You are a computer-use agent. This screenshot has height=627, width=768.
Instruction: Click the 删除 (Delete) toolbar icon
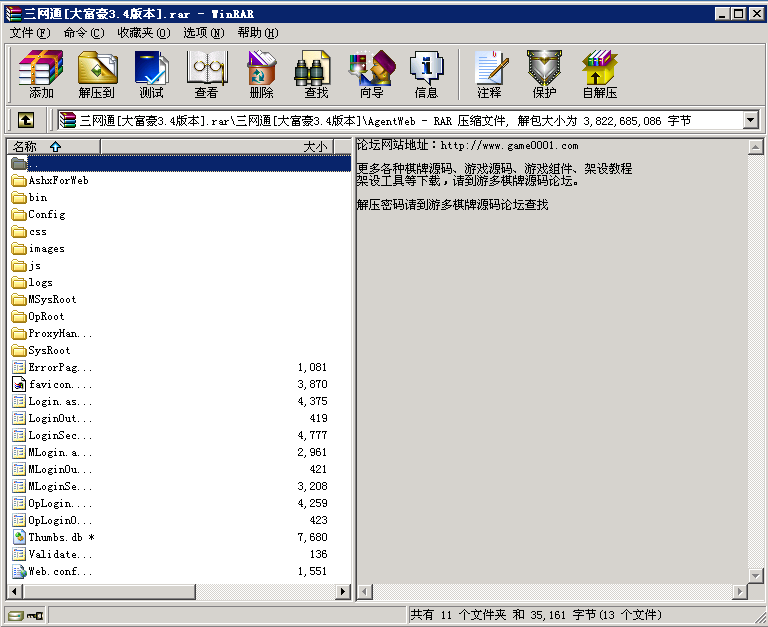click(x=262, y=75)
